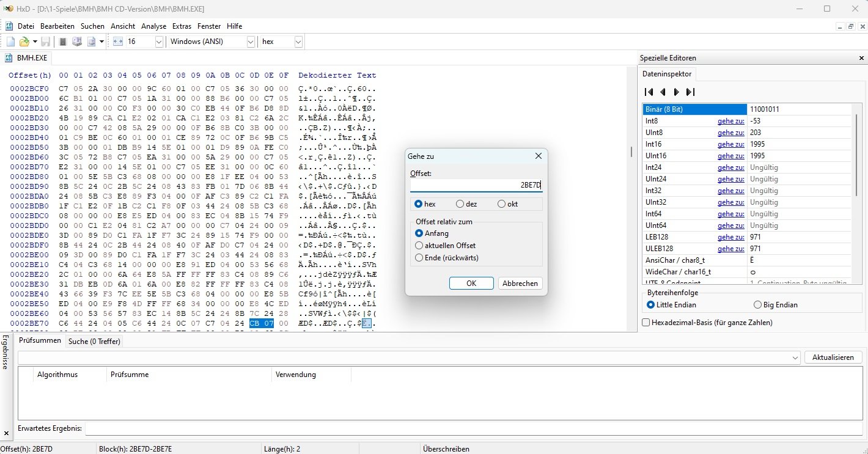868x454 pixels.
Task: Open the Analyse menu
Action: click(153, 26)
